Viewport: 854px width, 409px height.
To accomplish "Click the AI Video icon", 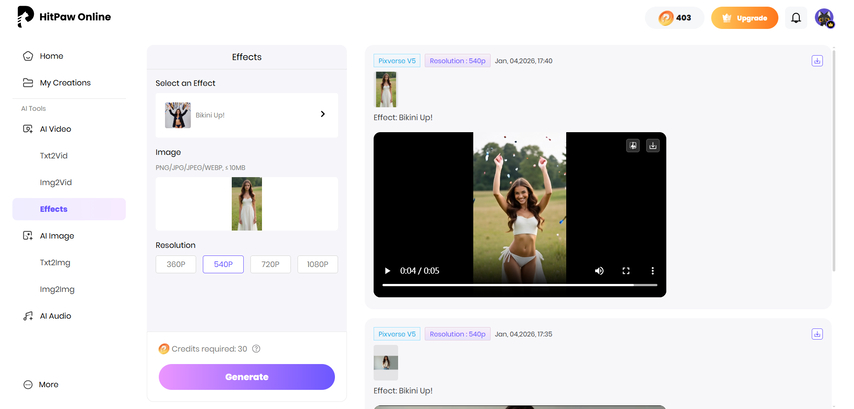I will [x=28, y=129].
